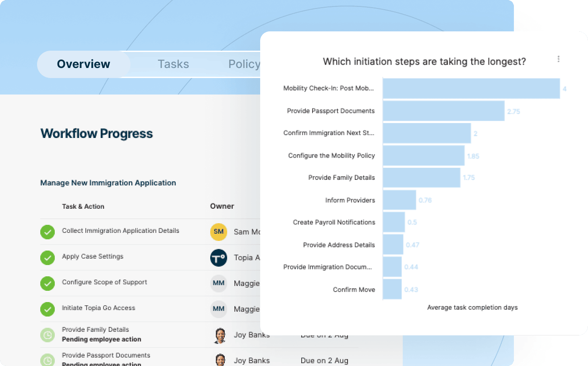Click Joy Banks photo for Provide Family Details

tap(220, 335)
